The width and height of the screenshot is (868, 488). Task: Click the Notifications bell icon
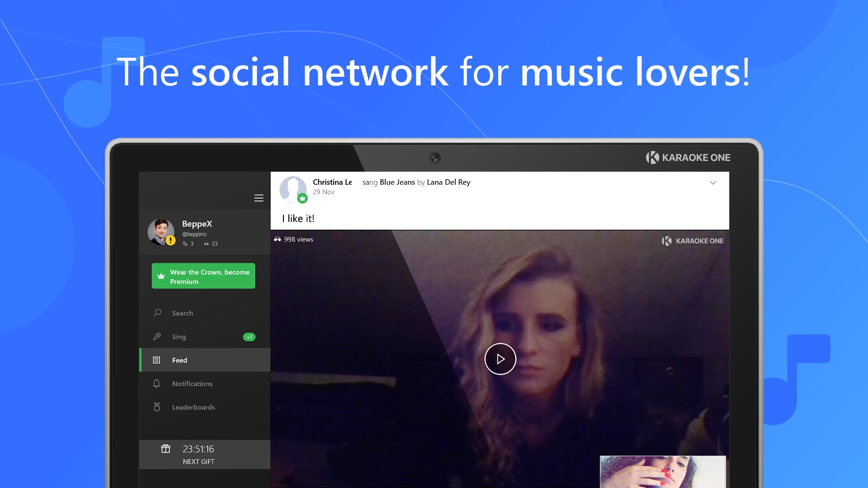156,384
